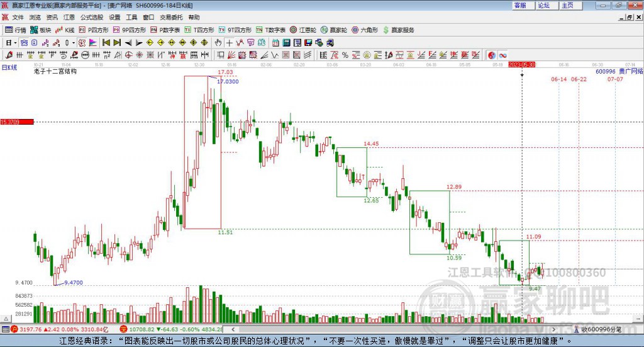
Task: Select the hand pan tool
Action: click(218, 43)
